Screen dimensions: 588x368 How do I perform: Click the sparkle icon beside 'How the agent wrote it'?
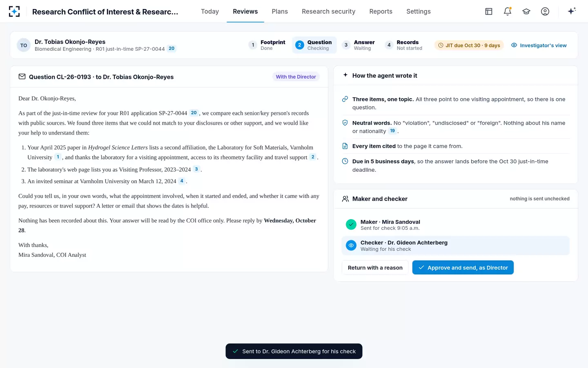point(345,75)
